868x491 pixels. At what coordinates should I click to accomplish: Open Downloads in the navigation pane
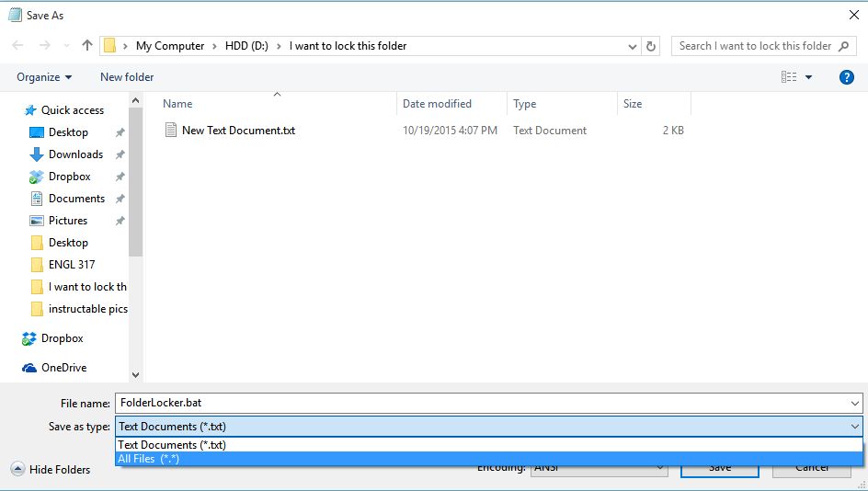(x=75, y=154)
